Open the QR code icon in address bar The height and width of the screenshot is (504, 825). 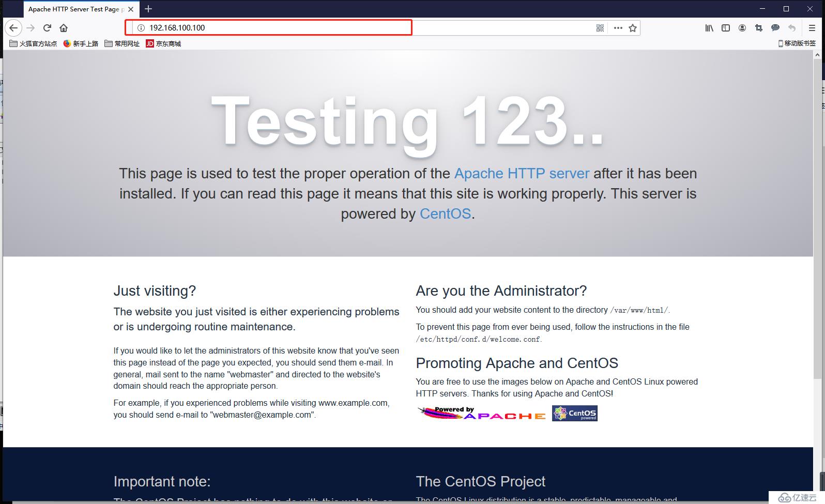tap(600, 28)
